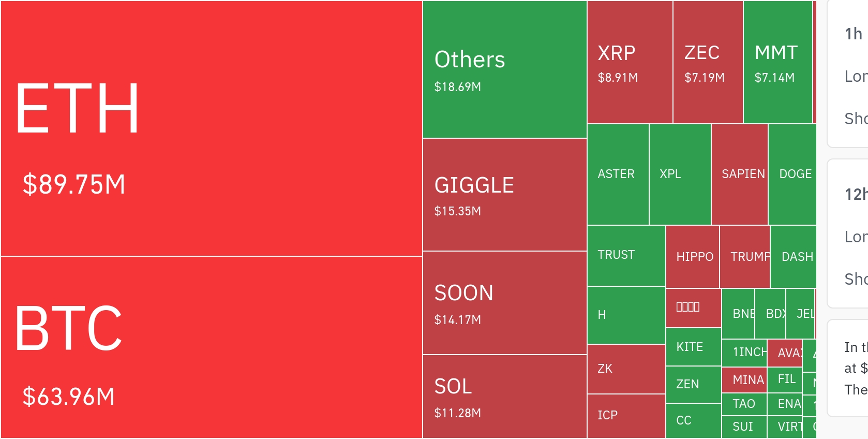Viewport: 868px width, 439px height.
Task: Click the MINA red tile
Action: tap(744, 380)
